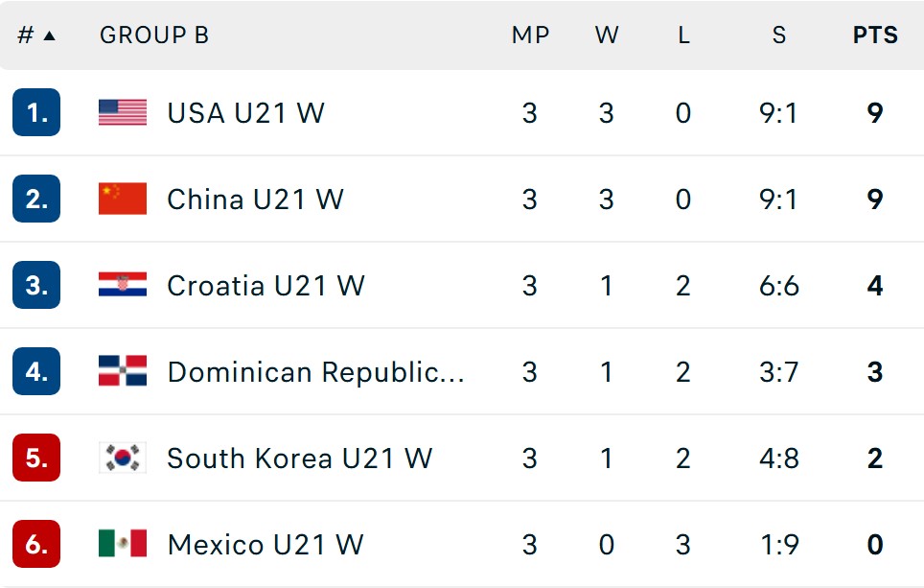Select the blue rank 1 badge
This screenshot has height=588, width=924.
(36, 112)
